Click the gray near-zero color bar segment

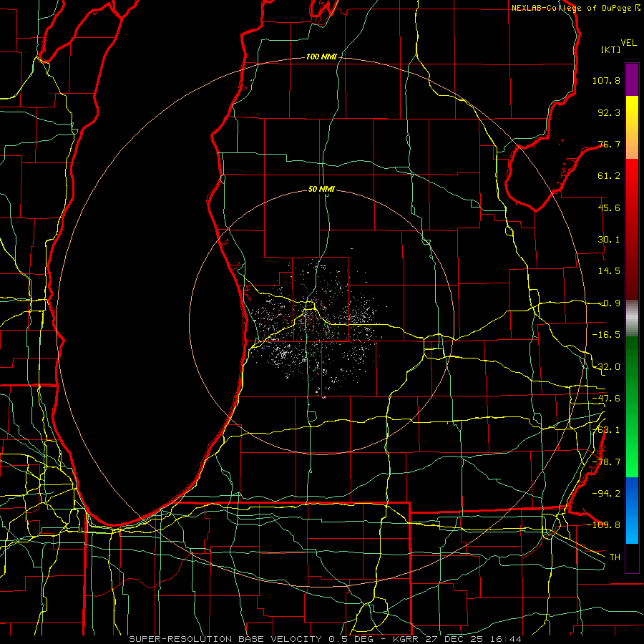click(x=632, y=318)
